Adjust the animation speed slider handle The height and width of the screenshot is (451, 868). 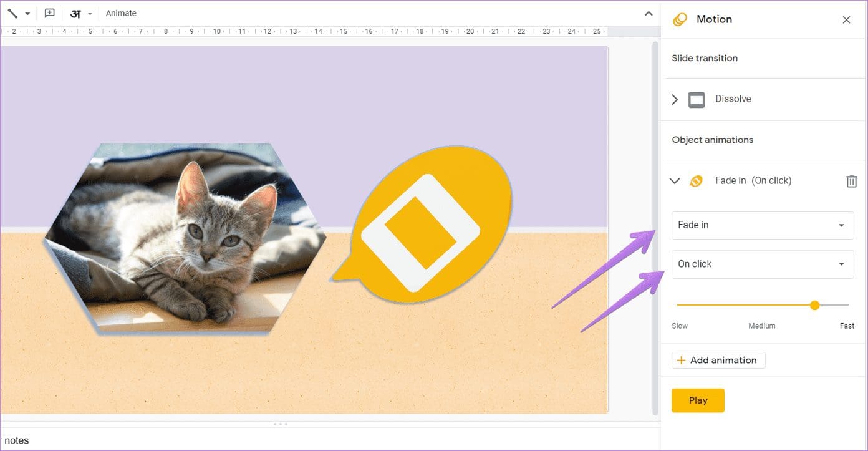814,305
